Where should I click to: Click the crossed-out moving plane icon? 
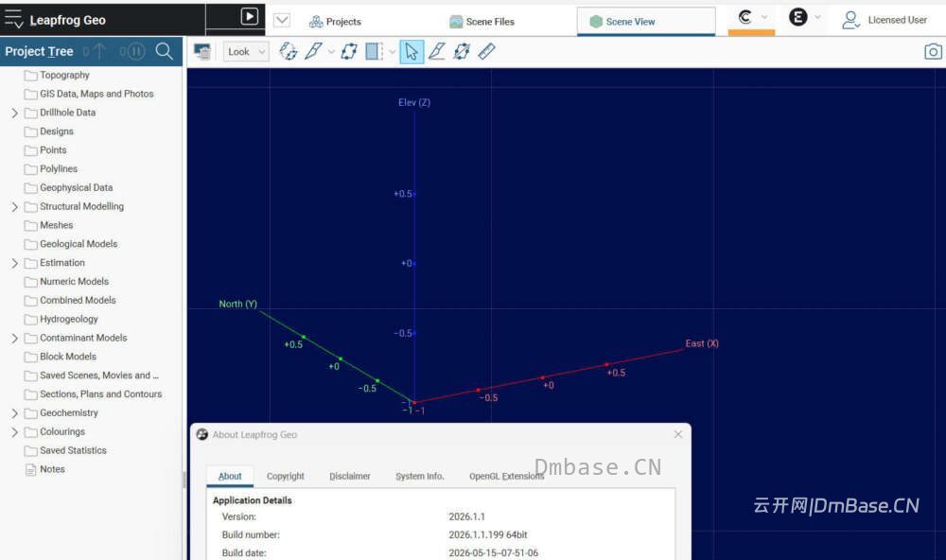click(x=462, y=51)
